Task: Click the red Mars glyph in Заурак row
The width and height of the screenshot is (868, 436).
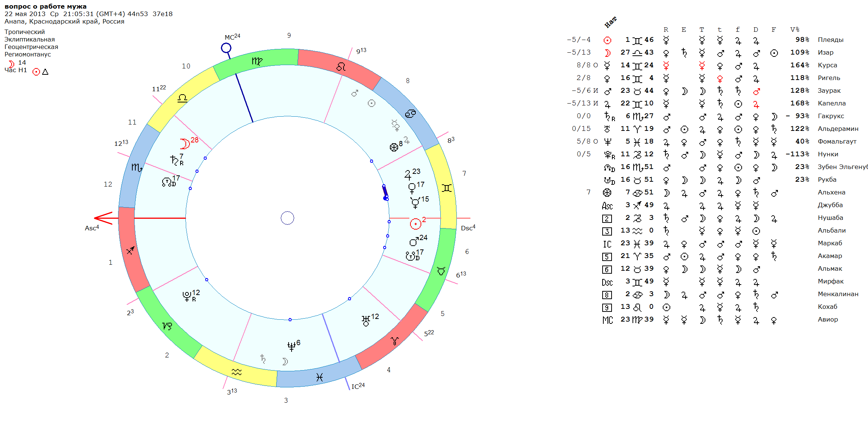Action: (756, 91)
